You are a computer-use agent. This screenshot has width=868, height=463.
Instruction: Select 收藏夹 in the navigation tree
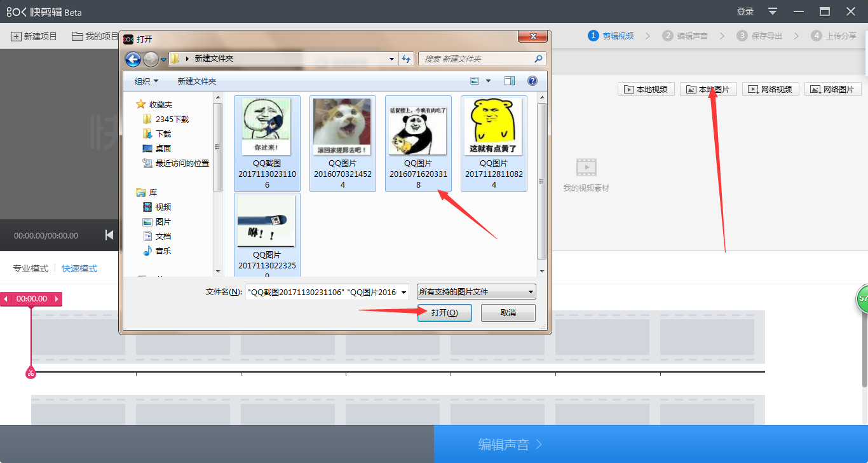click(154, 104)
